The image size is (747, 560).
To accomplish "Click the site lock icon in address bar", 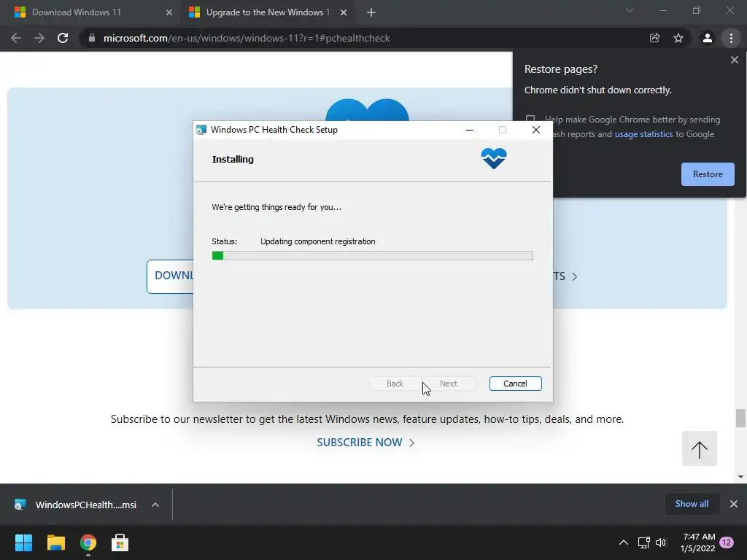I will [91, 38].
